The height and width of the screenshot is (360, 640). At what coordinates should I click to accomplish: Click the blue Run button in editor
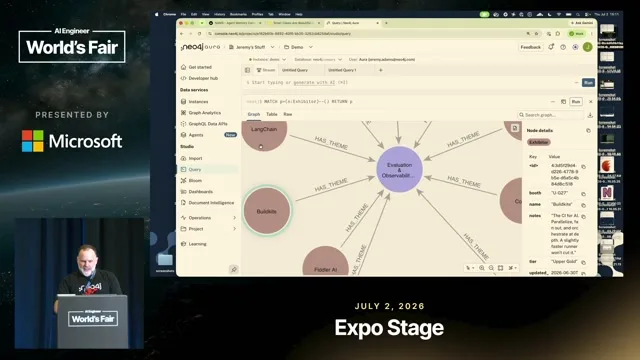pyautogui.click(x=588, y=82)
